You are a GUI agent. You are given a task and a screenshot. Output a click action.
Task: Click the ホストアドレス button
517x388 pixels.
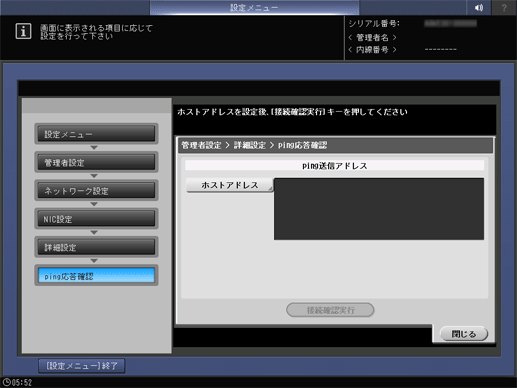coord(230,185)
